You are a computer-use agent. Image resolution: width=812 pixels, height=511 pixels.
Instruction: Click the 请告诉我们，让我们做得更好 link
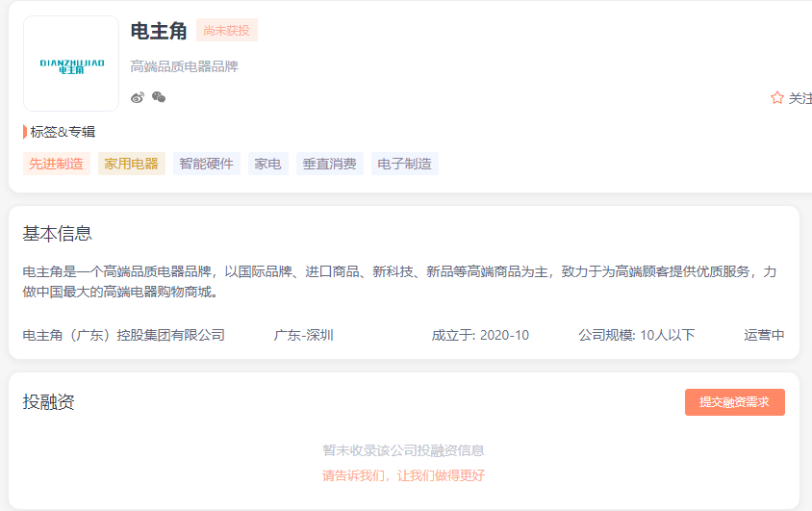[x=403, y=475]
